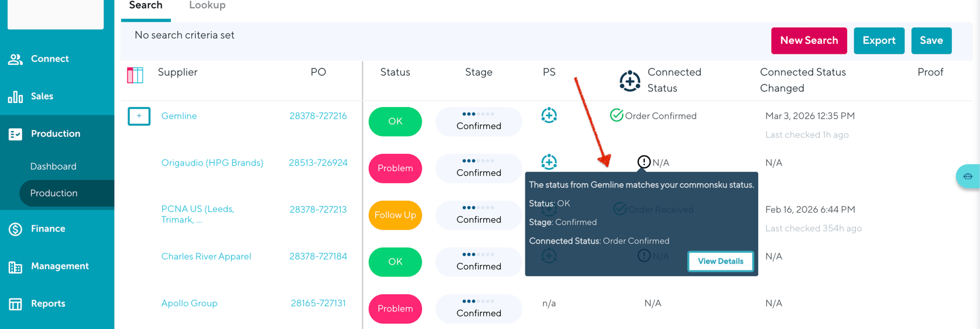This screenshot has height=329, width=980.
Task: Open the Charles River Apparel supplier link
Action: pos(206,256)
